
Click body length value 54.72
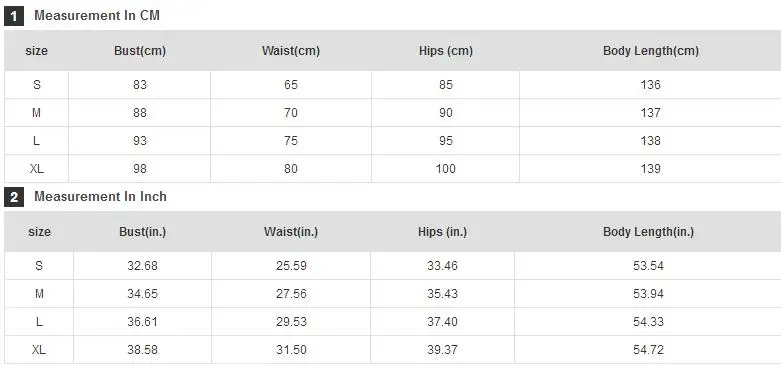point(649,350)
